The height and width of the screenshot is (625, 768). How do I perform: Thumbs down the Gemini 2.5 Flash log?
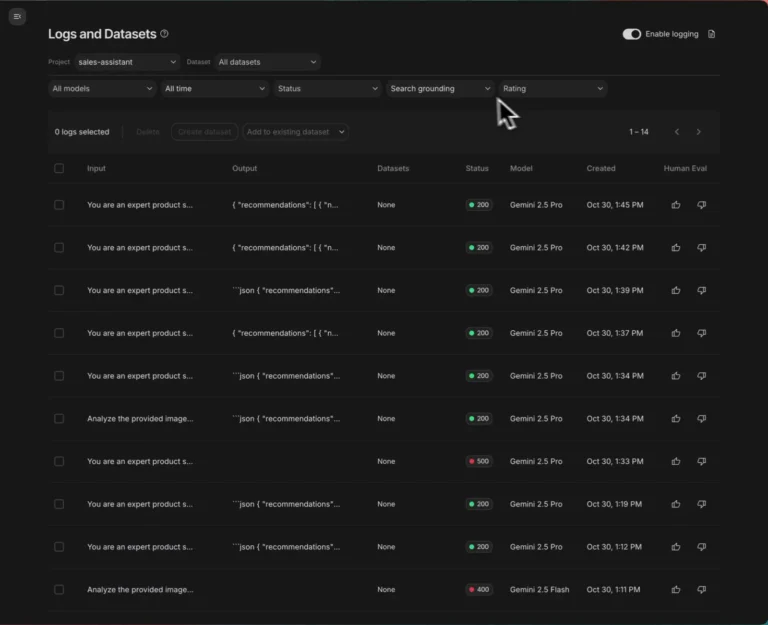tap(701, 590)
